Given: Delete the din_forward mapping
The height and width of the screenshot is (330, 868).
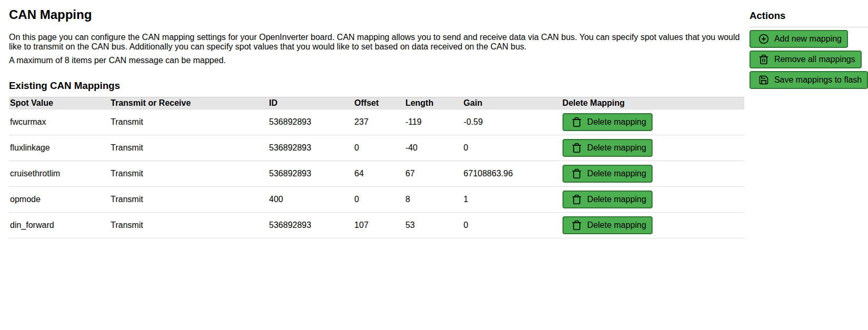Looking at the screenshot, I should click(x=607, y=225).
